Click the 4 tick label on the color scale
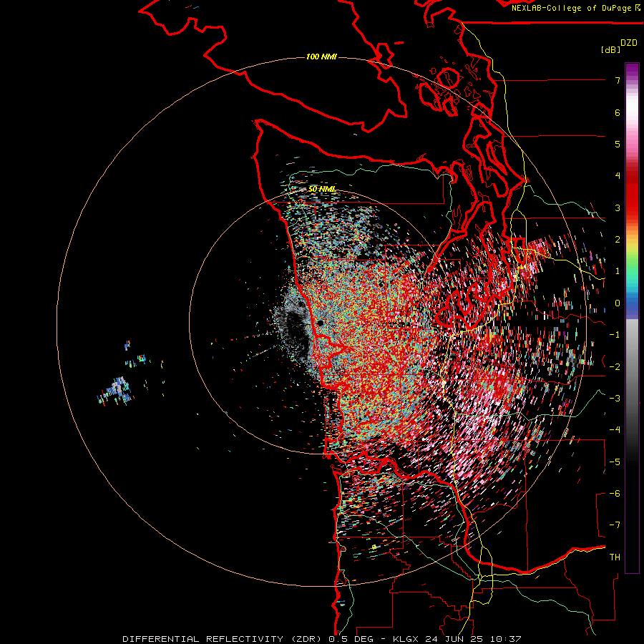The image size is (644, 644). [x=618, y=176]
